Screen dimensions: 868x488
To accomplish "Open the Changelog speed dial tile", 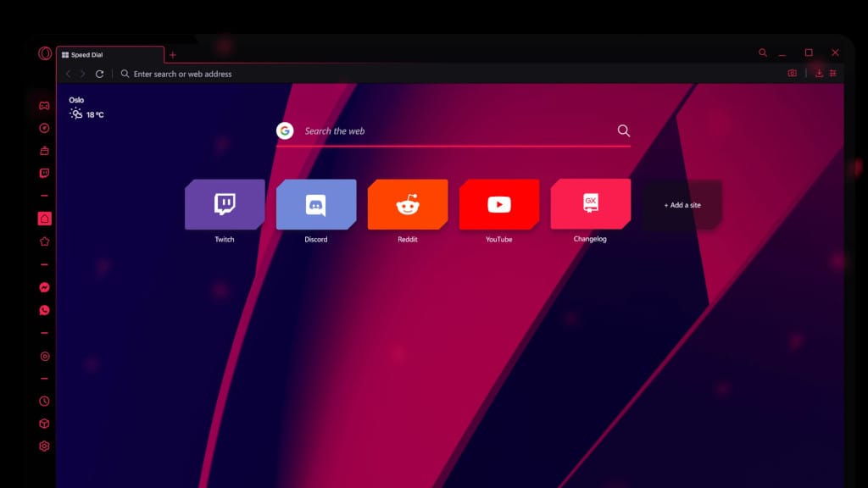I will point(591,203).
